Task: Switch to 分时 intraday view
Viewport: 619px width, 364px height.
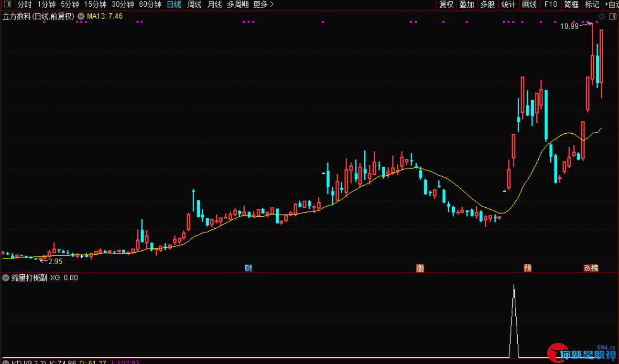Action: point(24,5)
